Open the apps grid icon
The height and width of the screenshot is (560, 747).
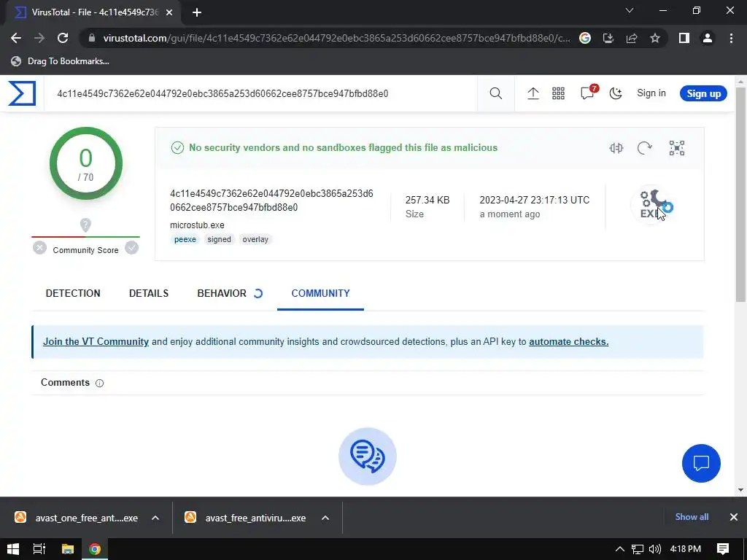click(x=558, y=93)
